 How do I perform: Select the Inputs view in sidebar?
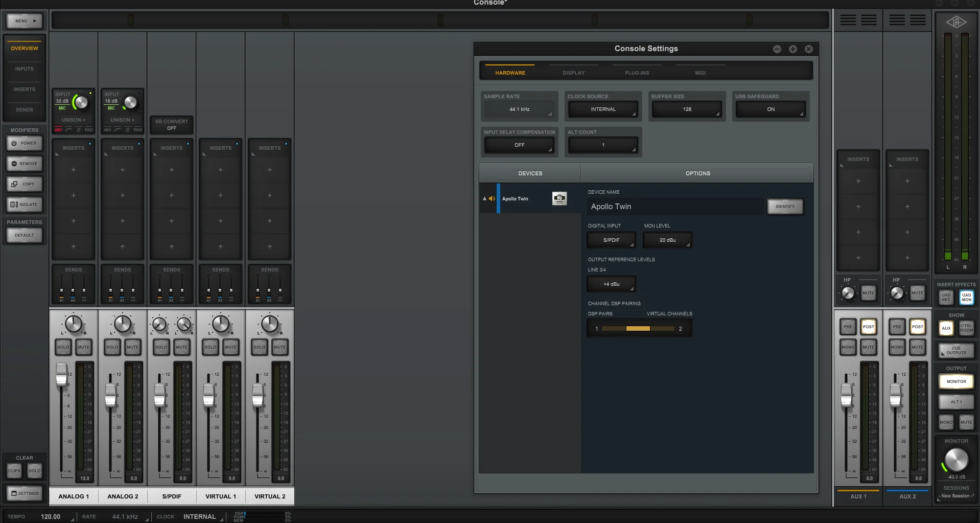[x=25, y=69]
